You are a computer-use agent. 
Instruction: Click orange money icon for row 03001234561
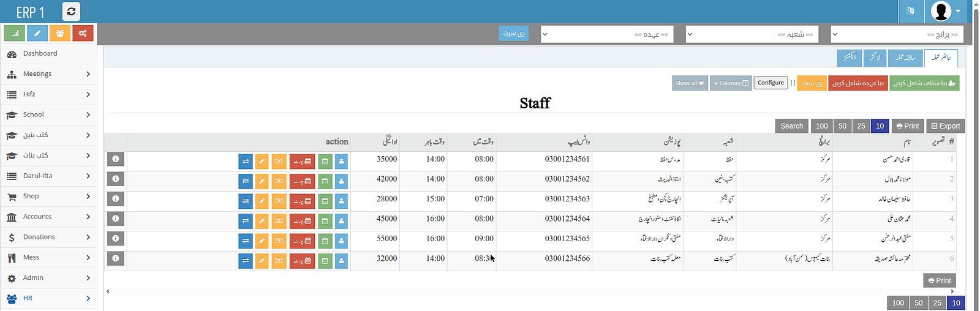[279, 161]
